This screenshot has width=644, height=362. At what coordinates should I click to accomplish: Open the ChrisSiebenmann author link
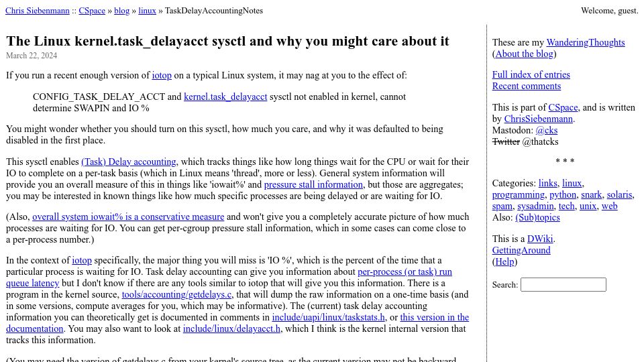coord(539,119)
